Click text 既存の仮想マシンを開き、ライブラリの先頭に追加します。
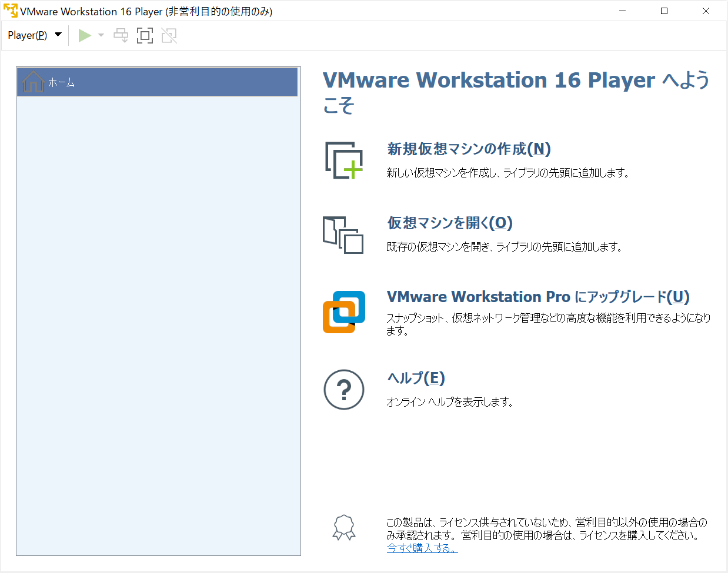 pyautogui.click(x=505, y=247)
